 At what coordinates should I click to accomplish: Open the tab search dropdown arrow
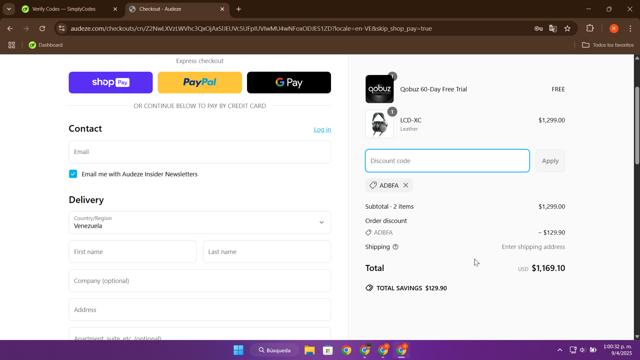coord(9,9)
